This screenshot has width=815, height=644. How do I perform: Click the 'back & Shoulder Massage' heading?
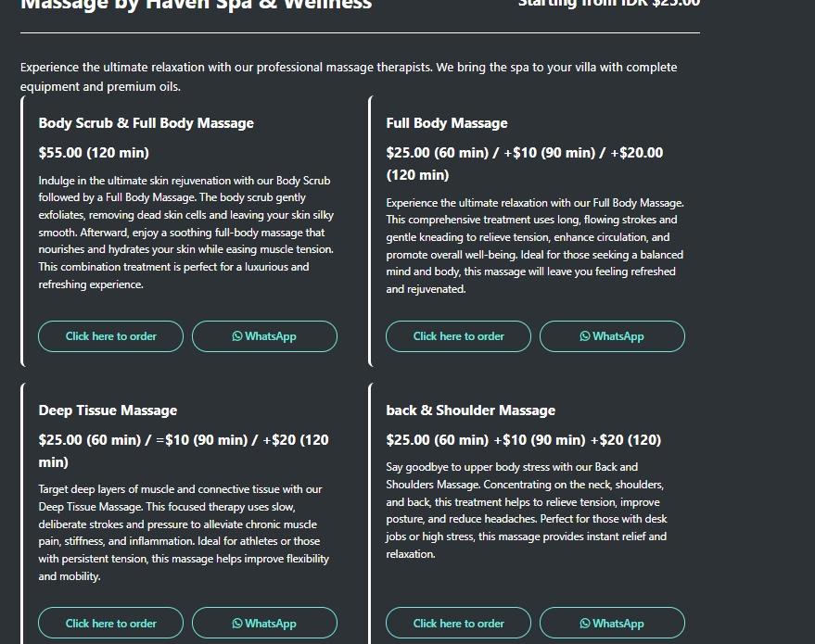point(470,410)
